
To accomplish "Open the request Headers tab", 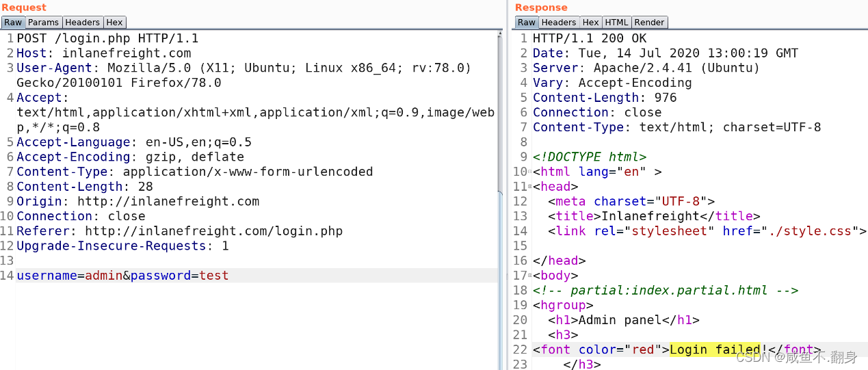I will point(82,23).
